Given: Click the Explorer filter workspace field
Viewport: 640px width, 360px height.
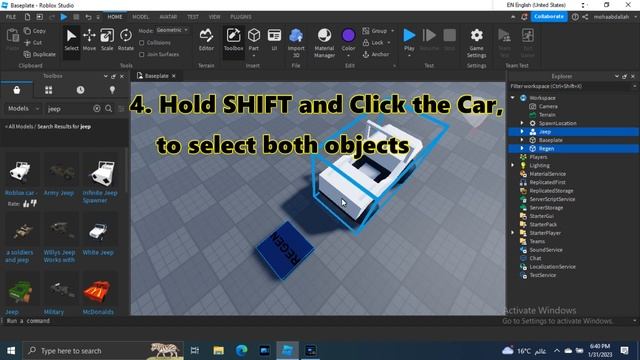Looking at the screenshot, I should (x=571, y=86).
